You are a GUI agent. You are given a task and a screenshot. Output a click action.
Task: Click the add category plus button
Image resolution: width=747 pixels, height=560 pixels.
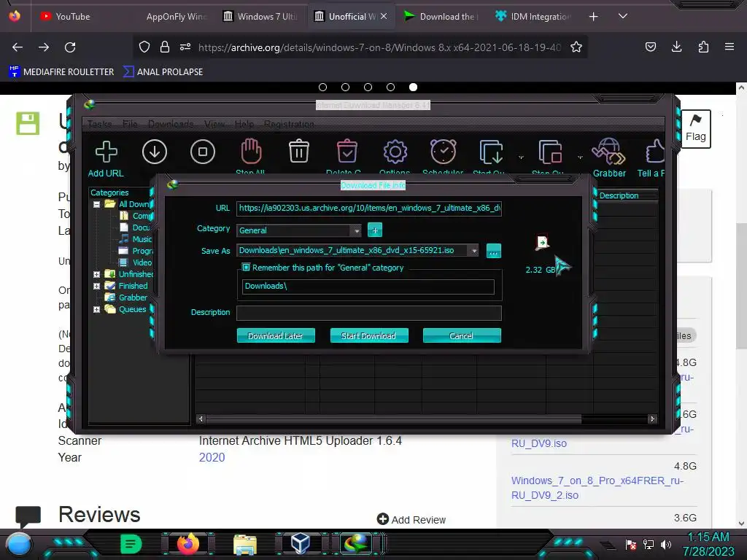coord(375,230)
